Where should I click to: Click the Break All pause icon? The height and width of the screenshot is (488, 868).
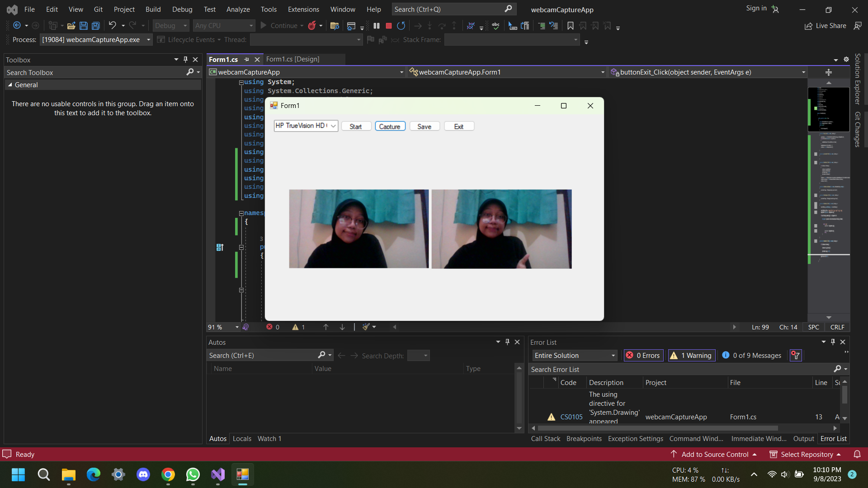(x=377, y=26)
